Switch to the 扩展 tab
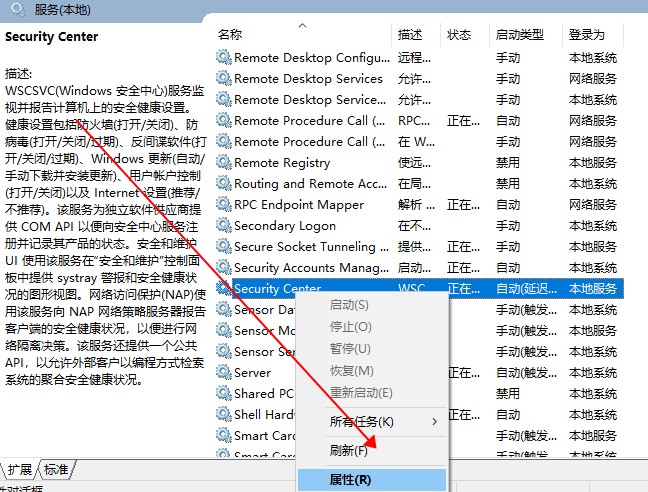 tap(20, 470)
